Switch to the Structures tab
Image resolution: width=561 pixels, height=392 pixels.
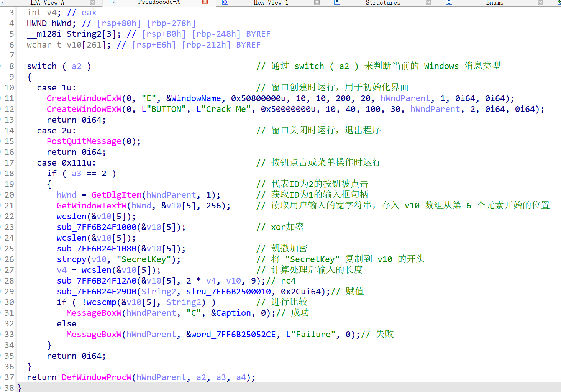[383, 3]
